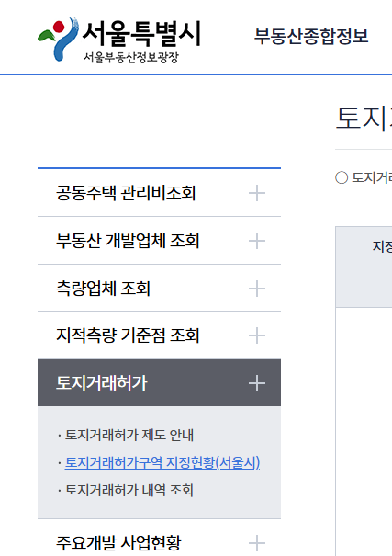Viewport: 392px width, 556px height.
Task: Expand 측량업체 조회 with plus icon
Action: pyautogui.click(x=257, y=289)
